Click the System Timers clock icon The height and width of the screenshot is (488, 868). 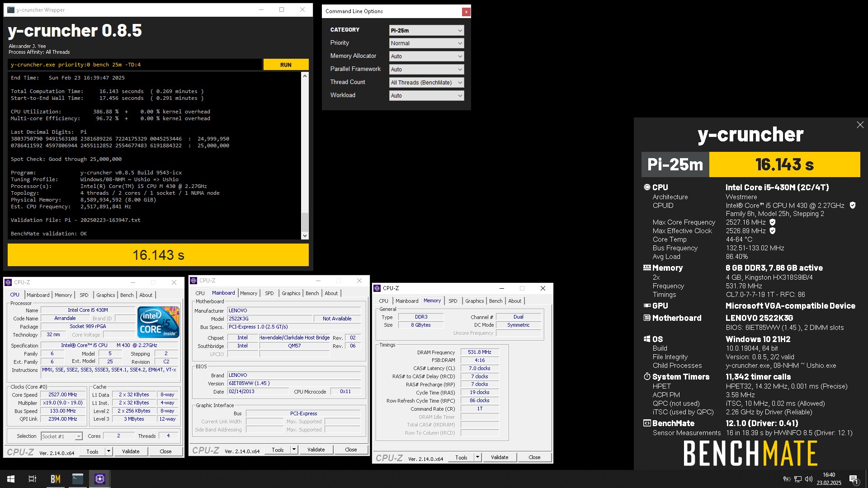pyautogui.click(x=647, y=376)
